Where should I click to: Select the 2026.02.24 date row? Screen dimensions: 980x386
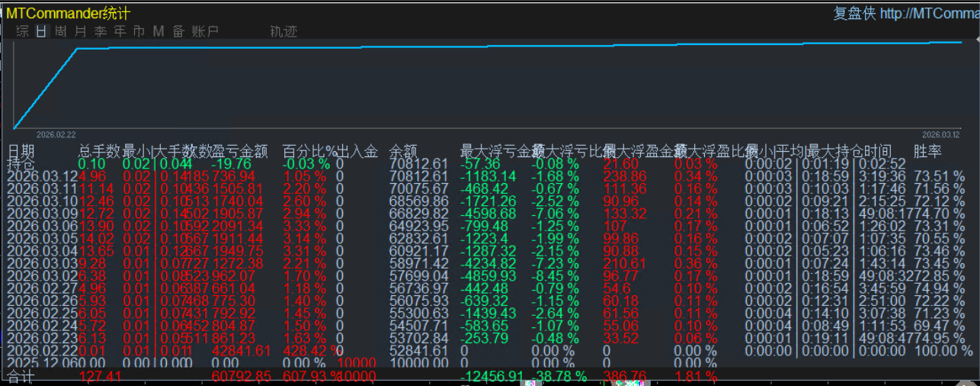pyautogui.click(x=41, y=325)
